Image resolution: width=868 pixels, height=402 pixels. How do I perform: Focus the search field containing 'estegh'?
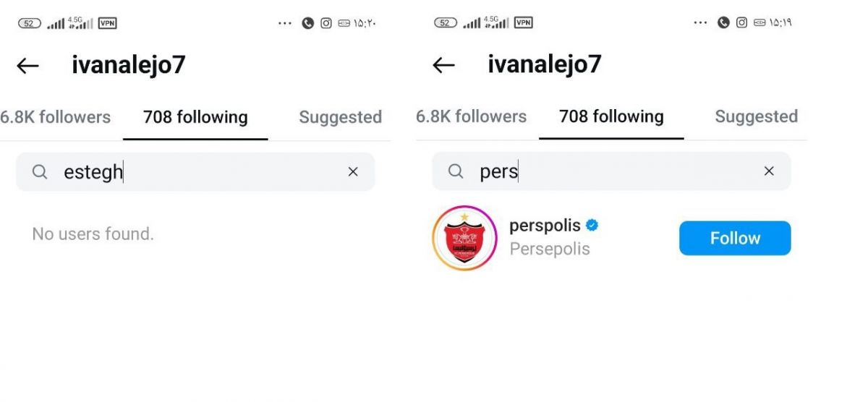click(x=195, y=172)
